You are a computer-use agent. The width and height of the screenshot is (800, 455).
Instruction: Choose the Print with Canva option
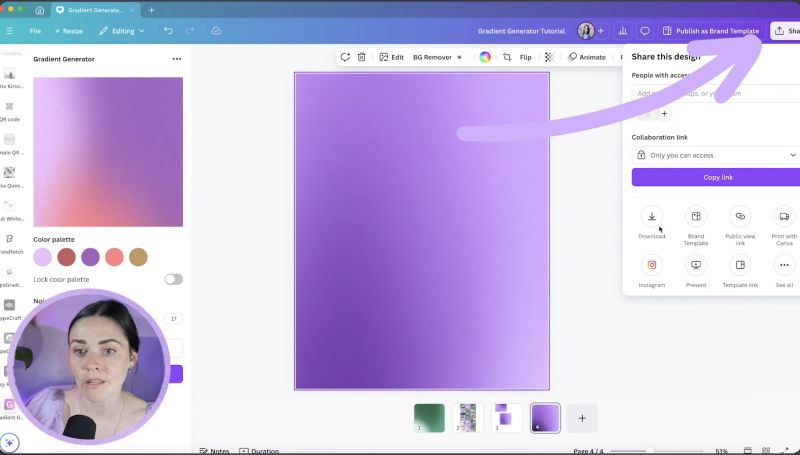(x=784, y=225)
